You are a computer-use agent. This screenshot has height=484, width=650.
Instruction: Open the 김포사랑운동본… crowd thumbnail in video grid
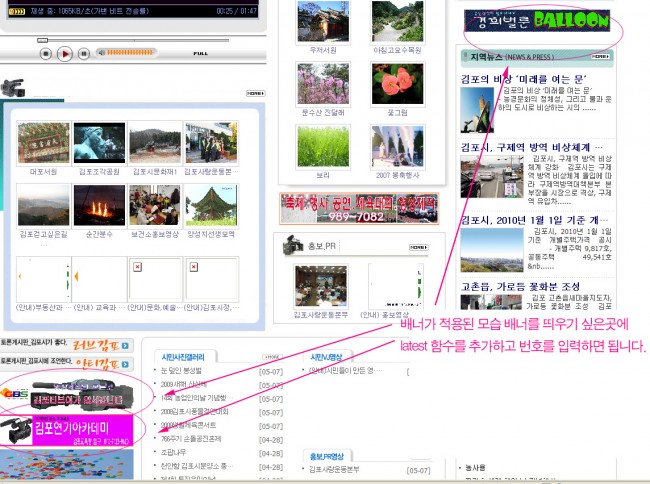[x=211, y=143]
